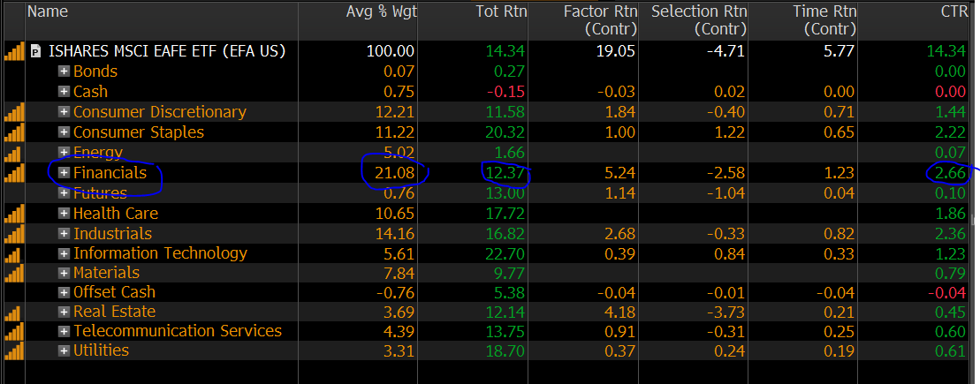Click Energy CTR value 0.07
980x384 pixels.
[950, 153]
